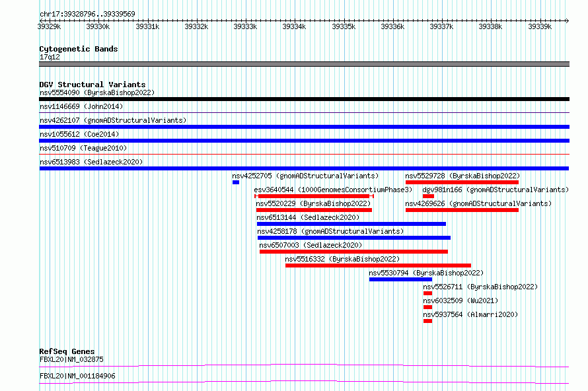
Task: Select the blue nsv4258178 variant bar
Action: 354,238
